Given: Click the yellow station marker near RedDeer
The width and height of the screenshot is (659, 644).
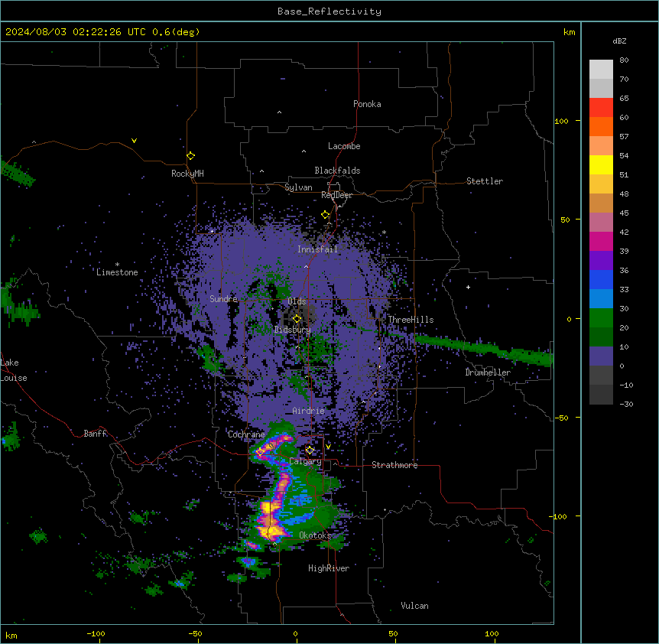Looking at the screenshot, I should coord(326,215).
